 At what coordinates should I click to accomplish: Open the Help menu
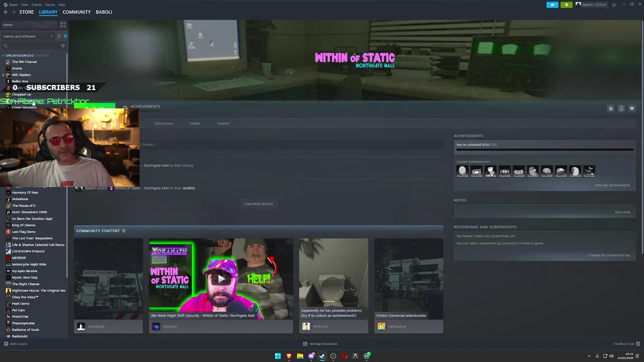pyautogui.click(x=62, y=5)
